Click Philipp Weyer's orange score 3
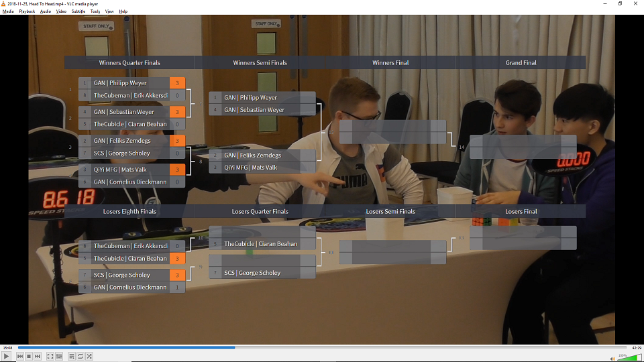This screenshot has height=362, width=644. (x=177, y=83)
